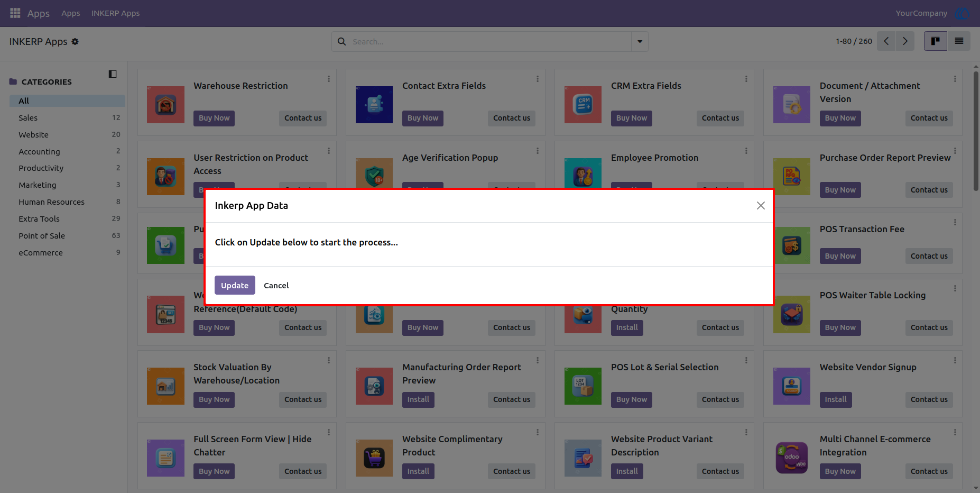Viewport: 980px width, 493px height.
Task: Click the YourCompany name in top bar
Action: click(921, 13)
